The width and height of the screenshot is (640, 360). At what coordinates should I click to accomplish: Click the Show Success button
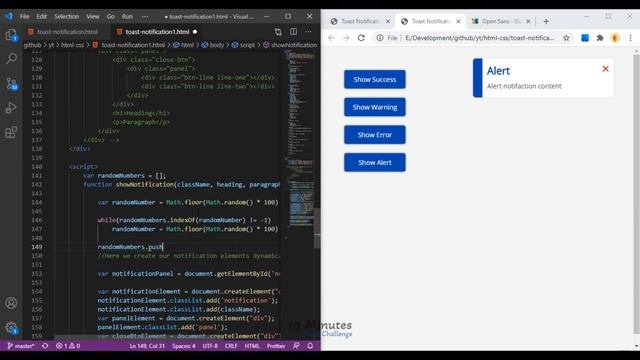coord(375,80)
